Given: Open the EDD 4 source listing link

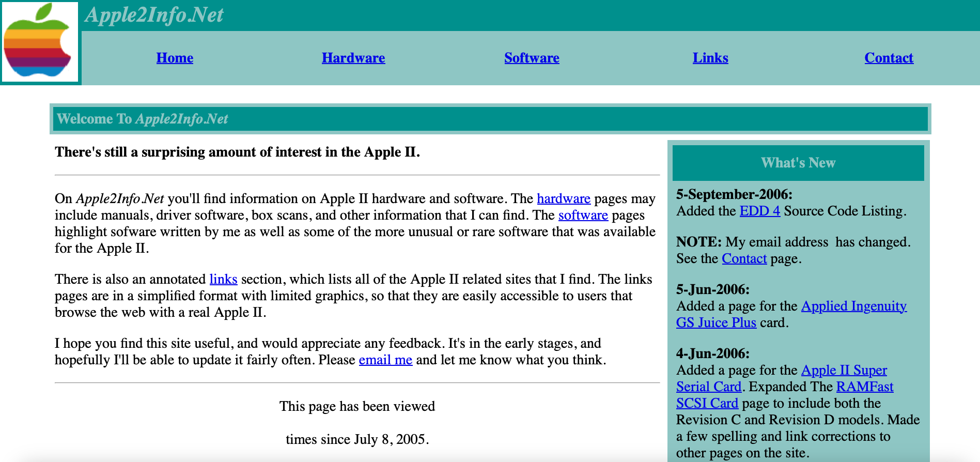Looking at the screenshot, I should coord(759,211).
